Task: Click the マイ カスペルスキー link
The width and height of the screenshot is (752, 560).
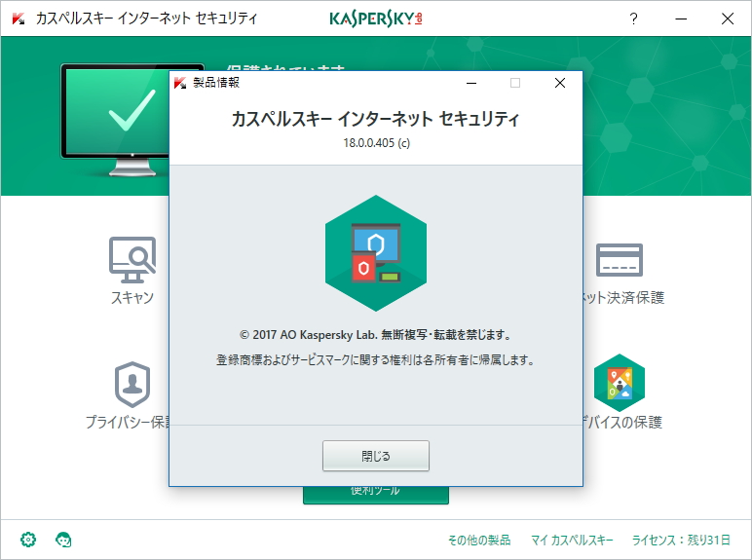Action: (x=572, y=540)
